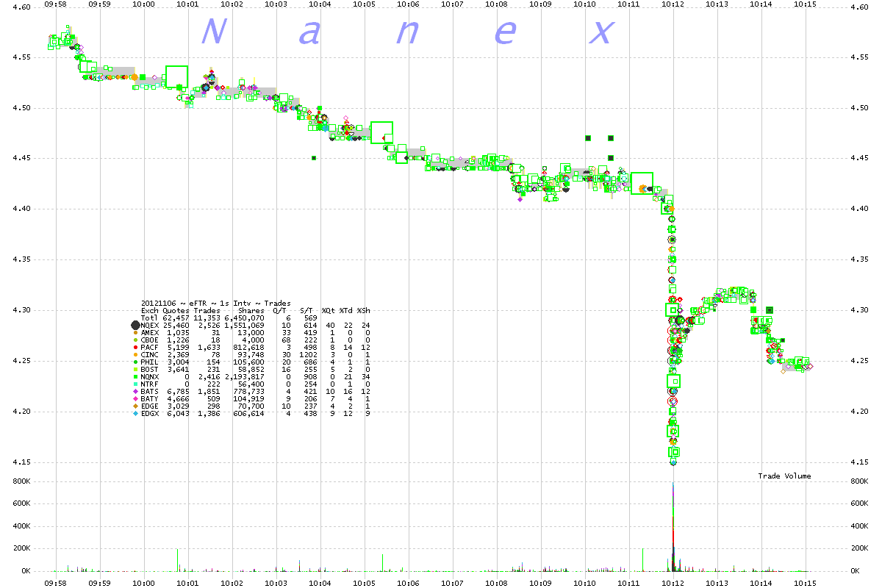Viewport: 882px width, 588px height.
Task: Select '4.30' on the right price axis
Action: coord(859,310)
